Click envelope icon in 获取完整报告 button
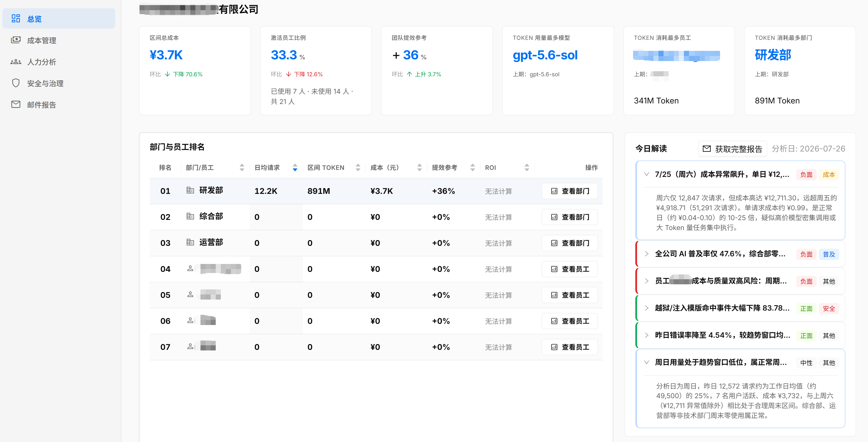Image resolution: width=868 pixels, height=442 pixels. coord(706,149)
